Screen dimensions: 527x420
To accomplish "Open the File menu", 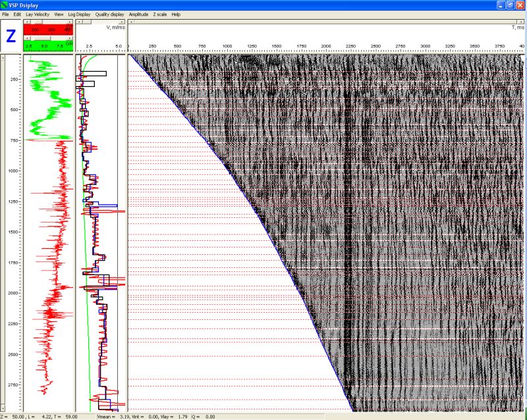I will point(5,14).
